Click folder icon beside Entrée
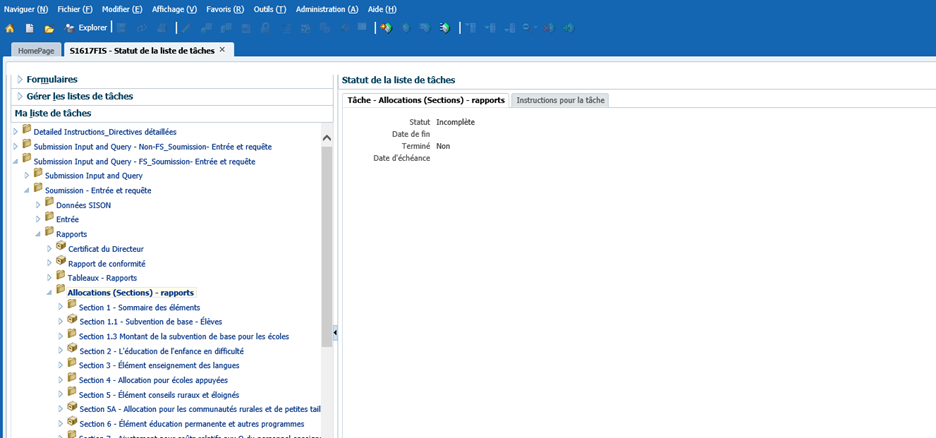 [x=50, y=217]
